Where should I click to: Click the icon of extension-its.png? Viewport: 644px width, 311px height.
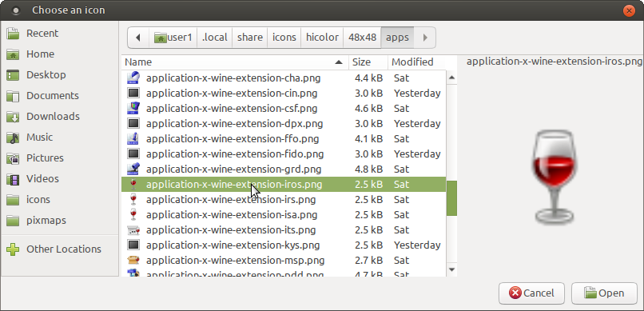click(133, 229)
